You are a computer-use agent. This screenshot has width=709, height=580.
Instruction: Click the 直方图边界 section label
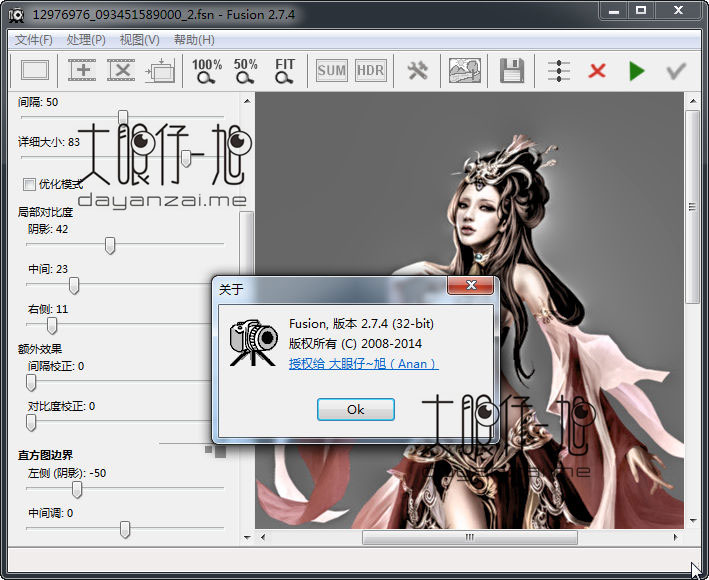click(45, 455)
